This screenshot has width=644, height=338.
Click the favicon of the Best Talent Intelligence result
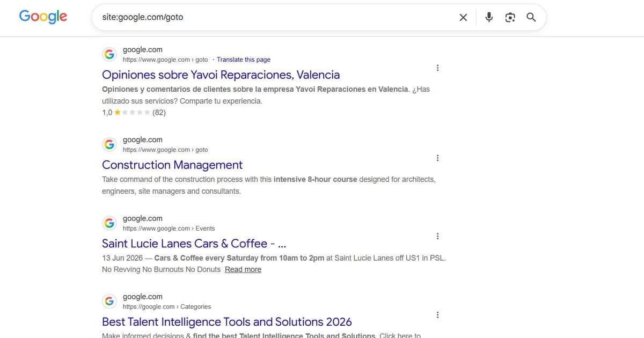[x=109, y=301]
